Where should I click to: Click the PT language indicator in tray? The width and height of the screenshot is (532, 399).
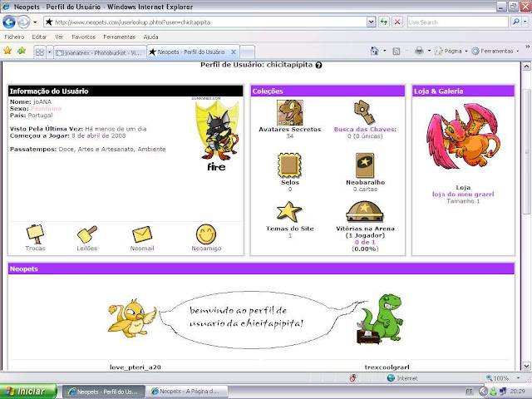pos(469,392)
